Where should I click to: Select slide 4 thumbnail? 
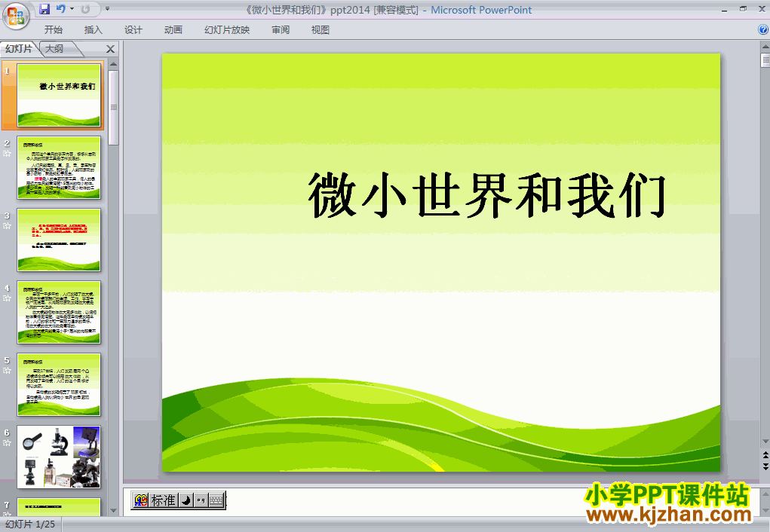(x=59, y=312)
